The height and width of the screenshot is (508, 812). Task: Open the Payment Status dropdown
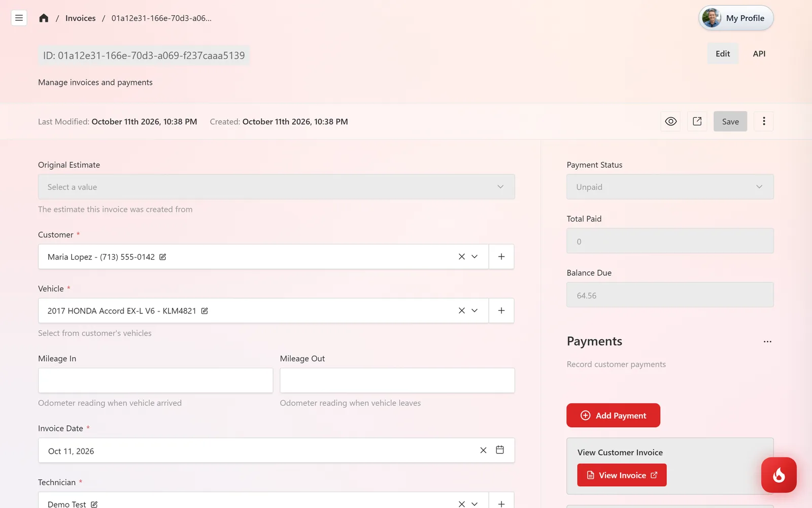pyautogui.click(x=670, y=187)
